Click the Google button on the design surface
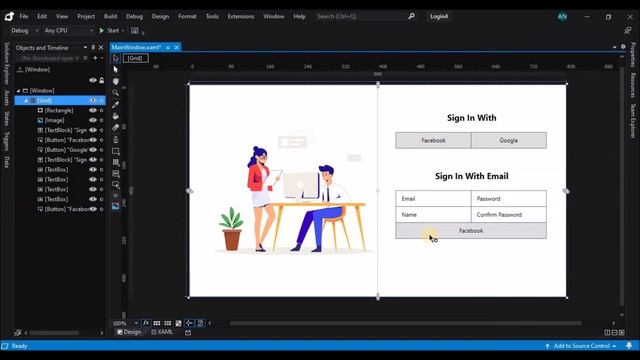 [509, 140]
